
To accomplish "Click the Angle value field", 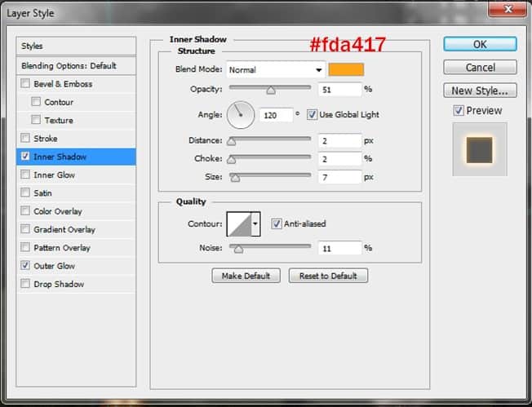I will coord(276,115).
